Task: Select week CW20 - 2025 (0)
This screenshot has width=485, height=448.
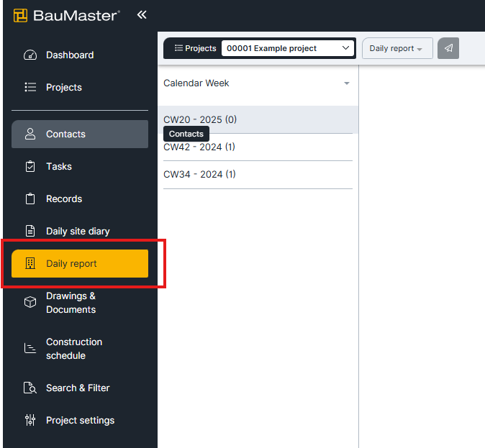Action: click(x=258, y=119)
